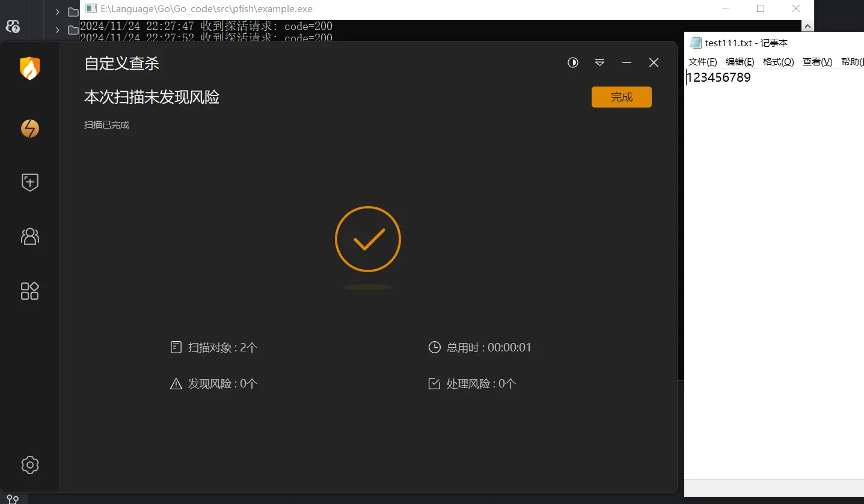Screen dimensions: 864x504
Task: Click the first folder icon in tree
Action: point(73,11)
